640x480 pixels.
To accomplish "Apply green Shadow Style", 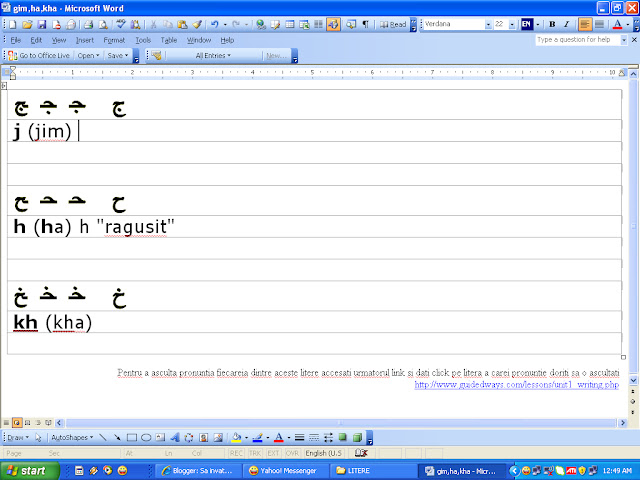I will [x=342, y=438].
